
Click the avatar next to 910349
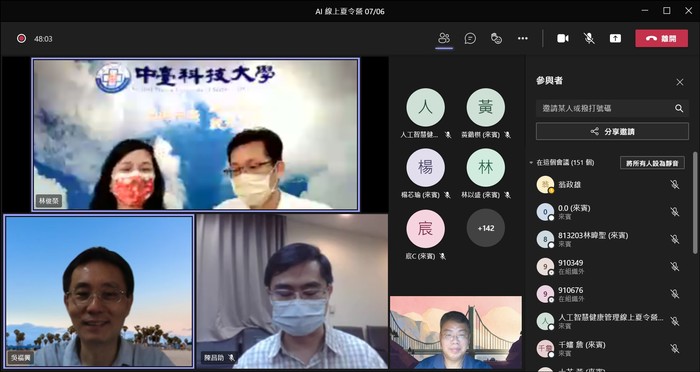click(545, 267)
